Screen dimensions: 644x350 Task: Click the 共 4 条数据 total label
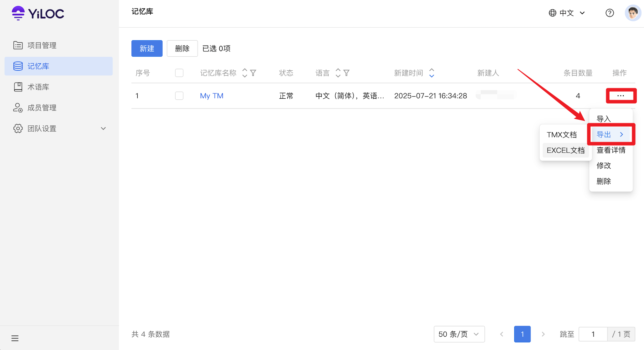[151, 334]
